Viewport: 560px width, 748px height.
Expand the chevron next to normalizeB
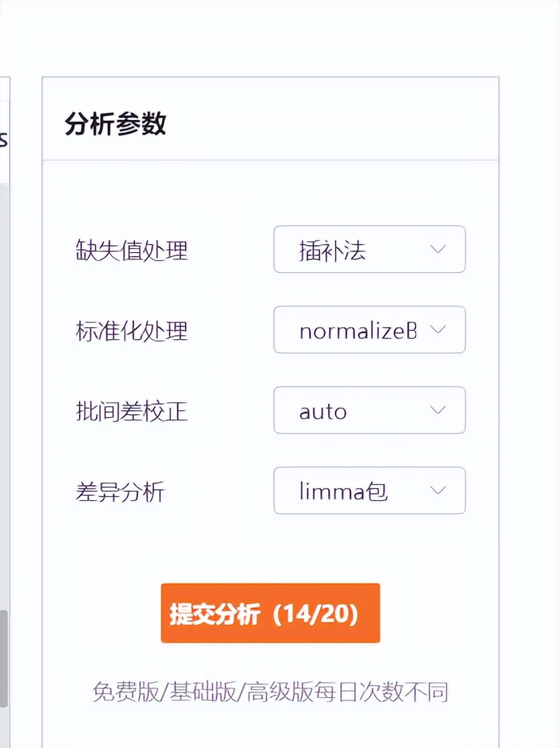click(x=438, y=330)
